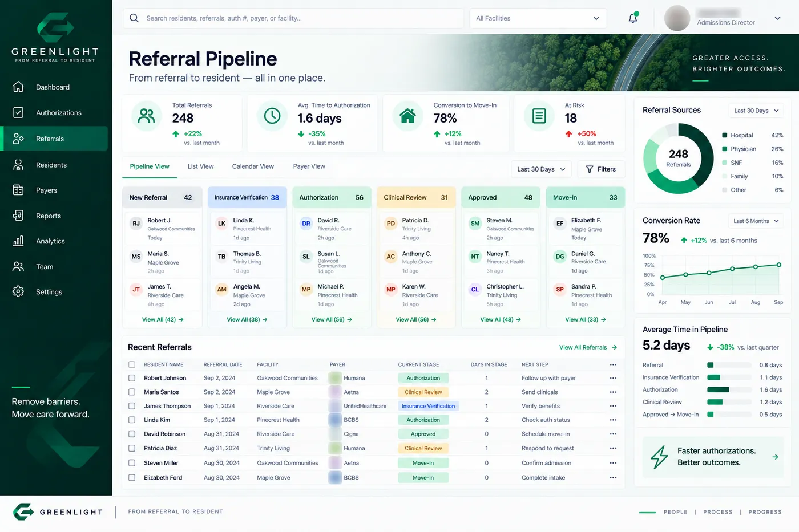Screen dimensions: 799x532
Task: Open Conversion Rate Last 6 Months dropdown
Action: pos(756,221)
